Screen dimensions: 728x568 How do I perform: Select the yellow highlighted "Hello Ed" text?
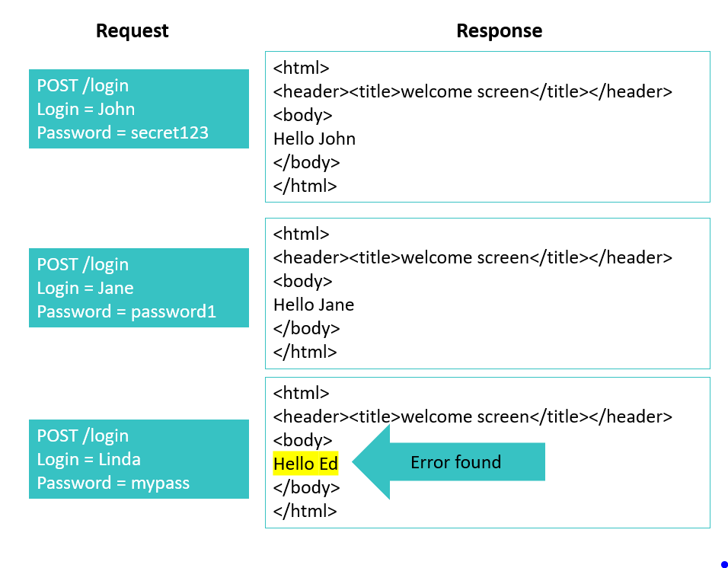(x=305, y=464)
